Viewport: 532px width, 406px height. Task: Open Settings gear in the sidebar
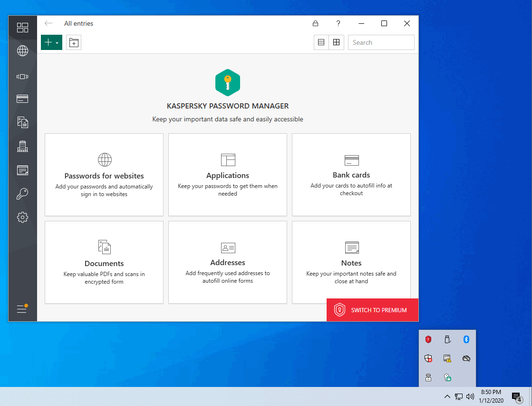22,217
